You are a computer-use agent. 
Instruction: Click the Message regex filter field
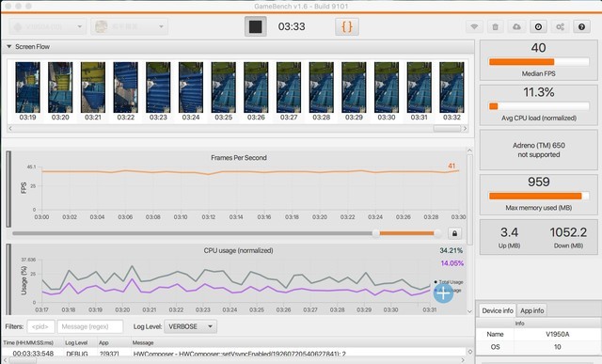click(90, 326)
